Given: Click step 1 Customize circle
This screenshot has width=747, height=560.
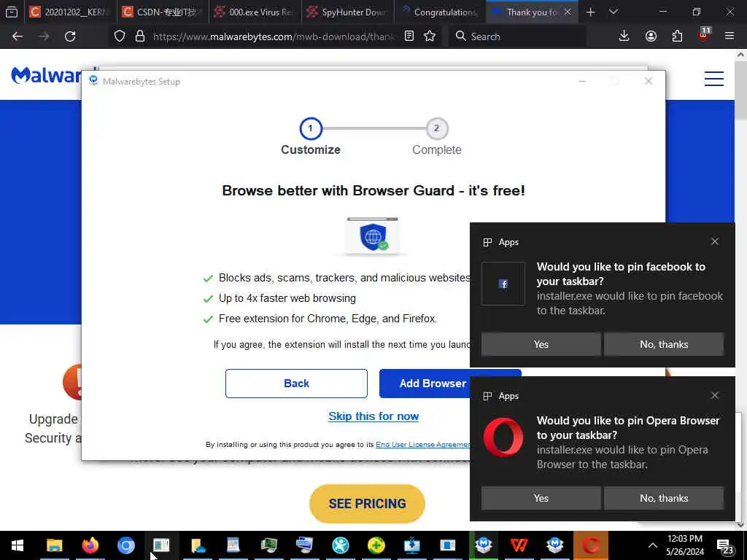Looking at the screenshot, I should 311,128.
